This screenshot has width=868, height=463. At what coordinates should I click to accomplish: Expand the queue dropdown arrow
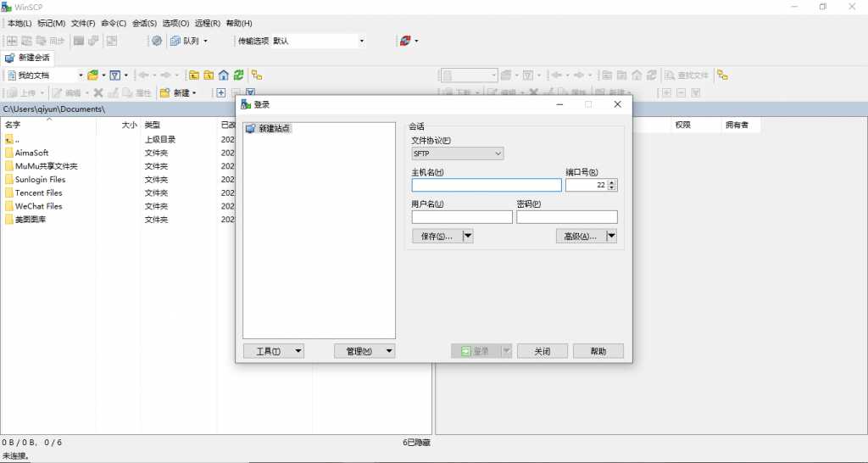tap(205, 41)
